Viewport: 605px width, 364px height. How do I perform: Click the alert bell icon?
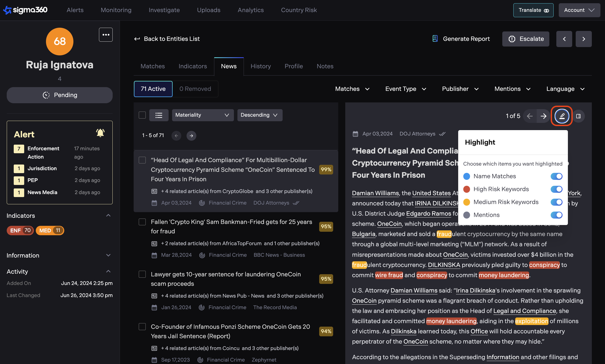(100, 133)
